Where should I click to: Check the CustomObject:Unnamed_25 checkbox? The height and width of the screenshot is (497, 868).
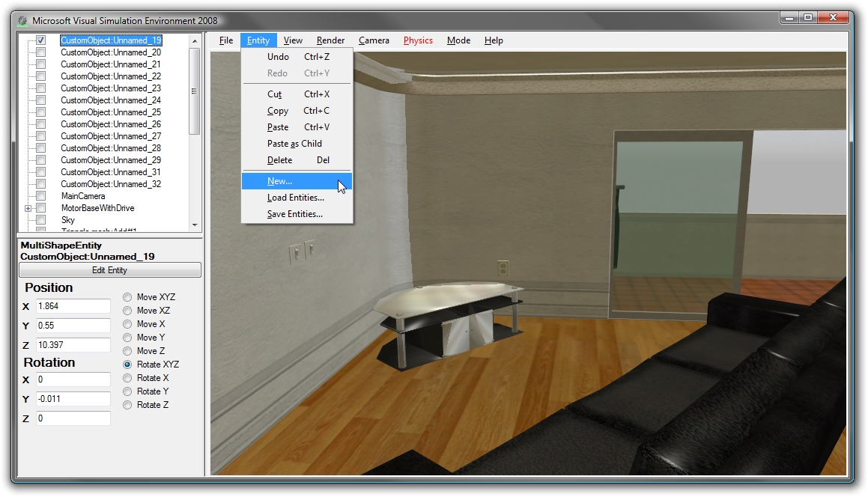tap(40, 112)
